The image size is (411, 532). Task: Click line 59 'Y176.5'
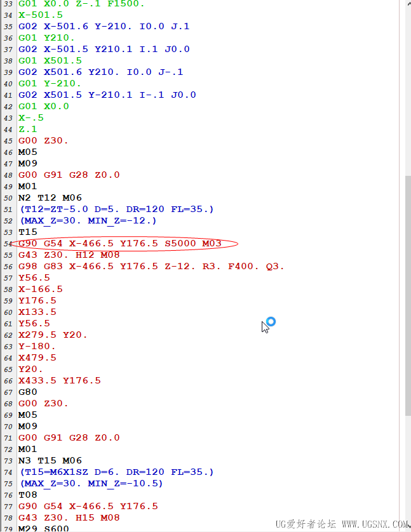[x=37, y=301]
